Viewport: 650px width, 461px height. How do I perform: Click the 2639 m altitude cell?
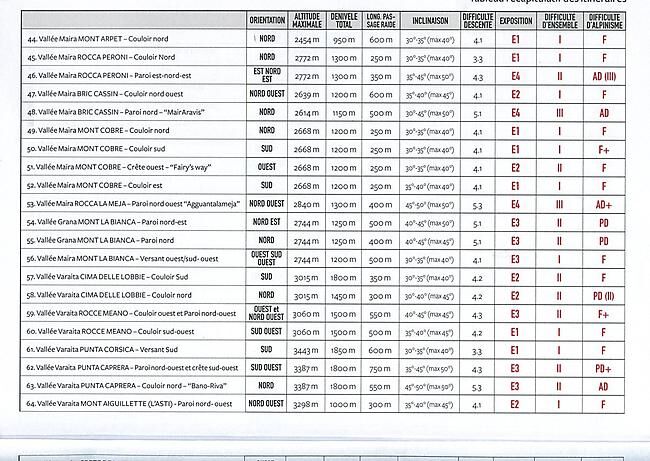pos(307,95)
